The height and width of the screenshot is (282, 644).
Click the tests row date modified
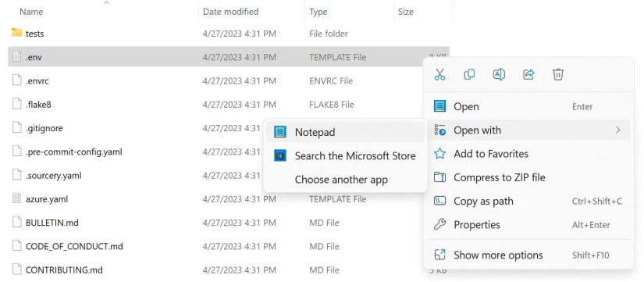[239, 34]
